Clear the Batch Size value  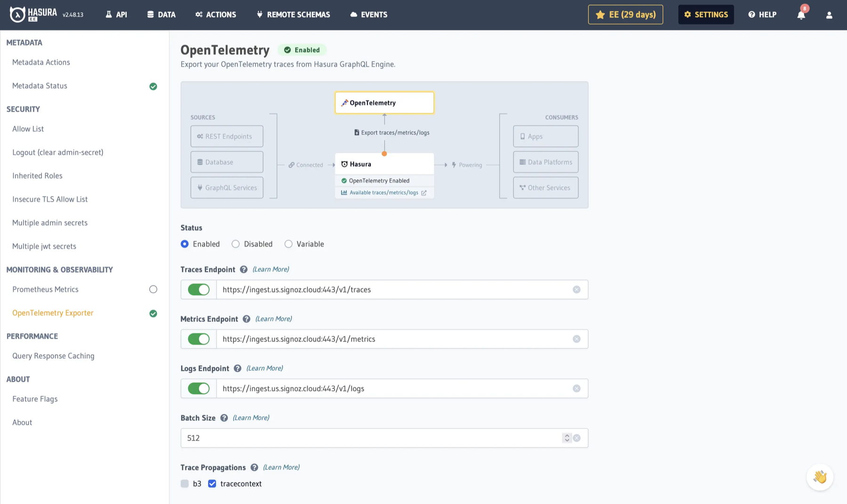coord(577,438)
